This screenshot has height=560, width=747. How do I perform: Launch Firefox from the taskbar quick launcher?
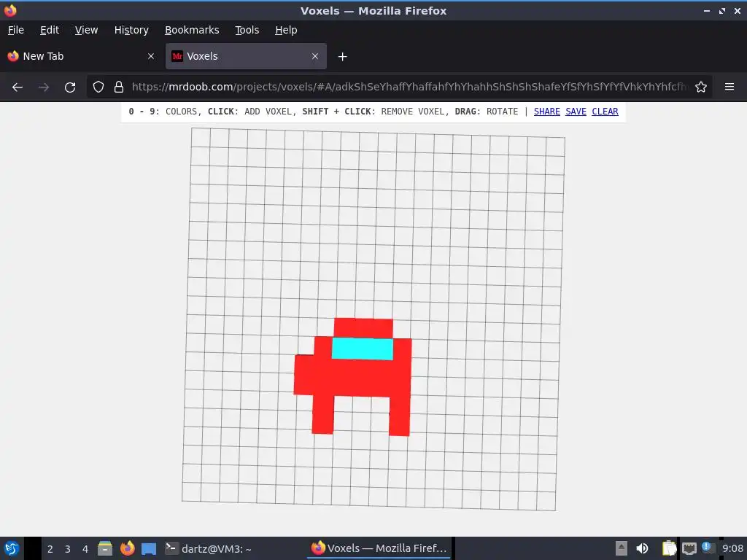click(x=127, y=548)
